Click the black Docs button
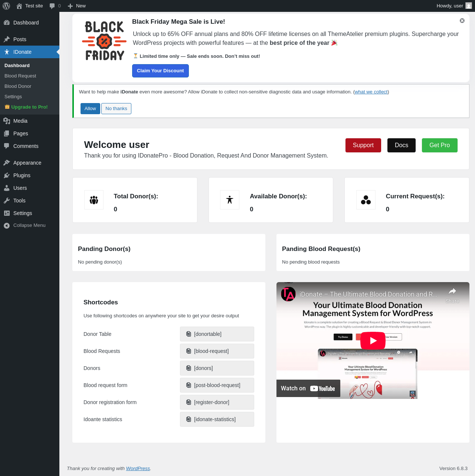This screenshot has height=476, width=475. tap(402, 145)
